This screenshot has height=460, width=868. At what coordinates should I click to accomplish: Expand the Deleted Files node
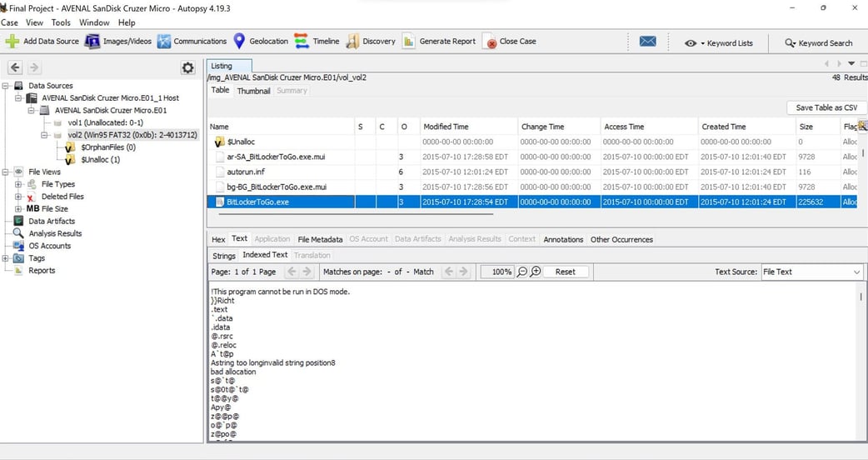[18, 197]
